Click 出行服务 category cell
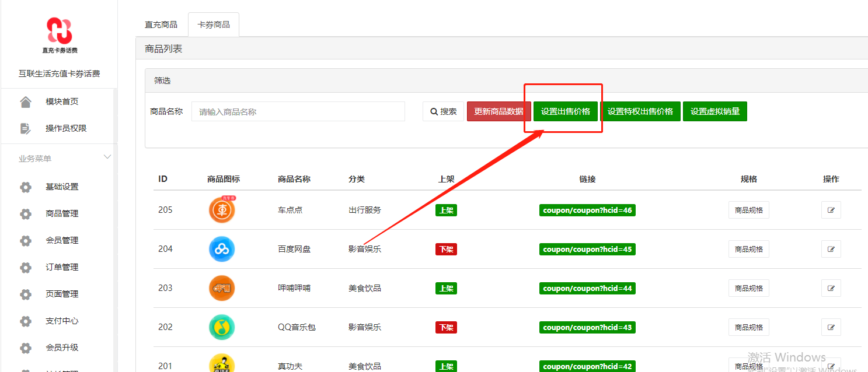This screenshot has width=868, height=372. [x=365, y=210]
